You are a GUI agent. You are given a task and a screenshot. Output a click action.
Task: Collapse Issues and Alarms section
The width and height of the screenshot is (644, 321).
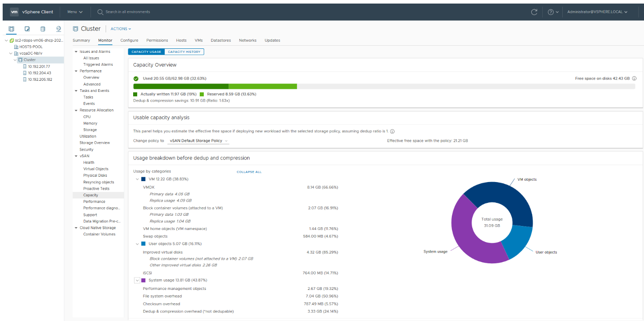(x=76, y=52)
